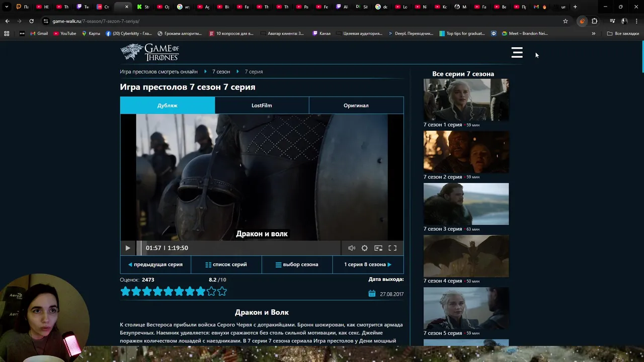Open the DeepL Переводчик bookmark
Screen dimensions: 644x362
pos(411,34)
